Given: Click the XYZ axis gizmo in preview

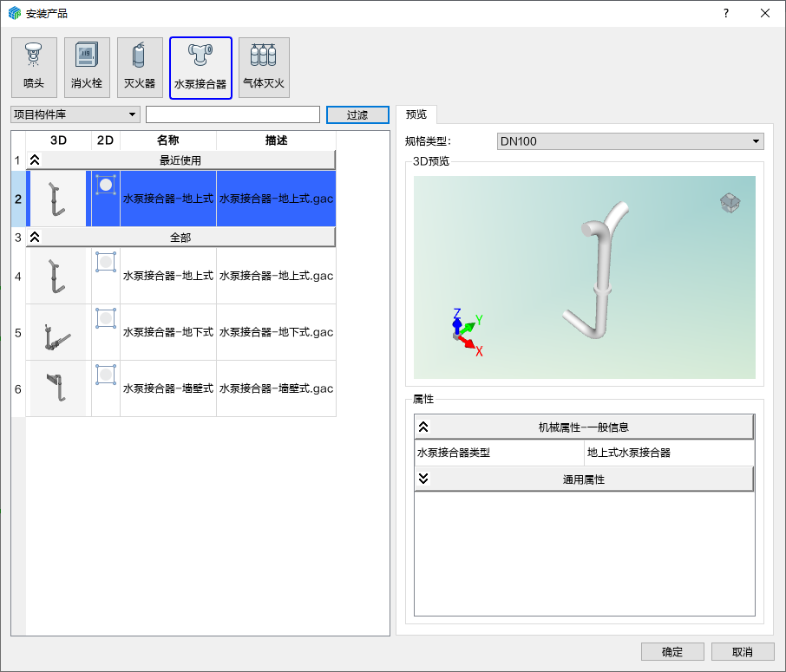Looking at the screenshot, I should (468, 332).
